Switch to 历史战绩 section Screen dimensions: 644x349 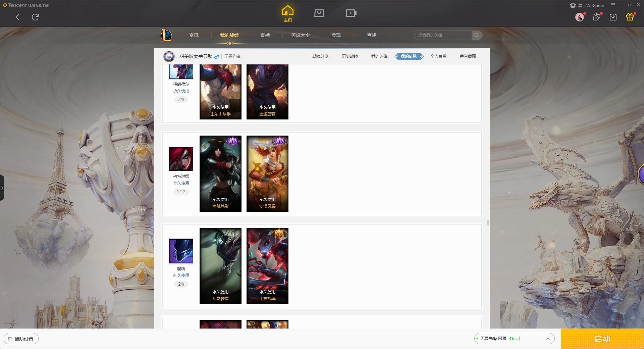pyautogui.click(x=350, y=56)
